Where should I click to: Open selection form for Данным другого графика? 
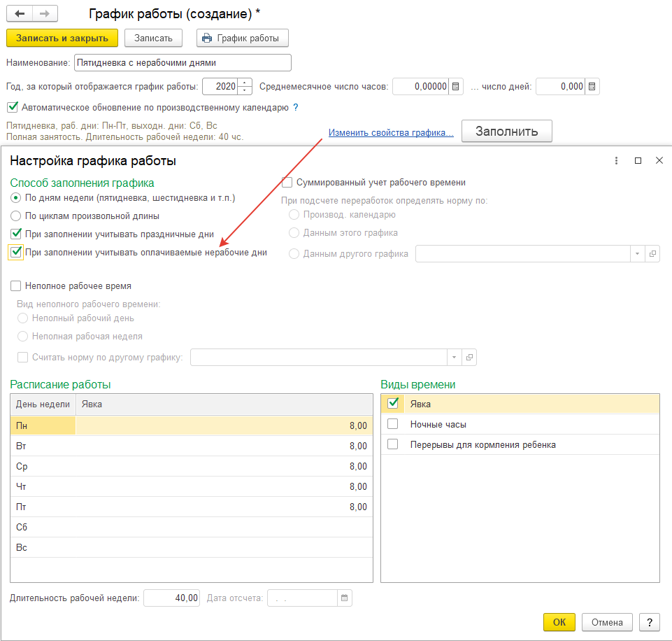[652, 254]
